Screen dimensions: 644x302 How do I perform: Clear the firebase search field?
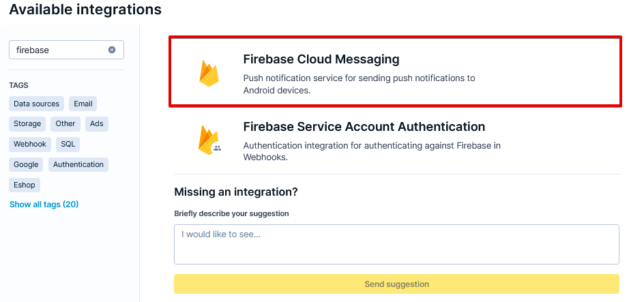pyautogui.click(x=112, y=50)
